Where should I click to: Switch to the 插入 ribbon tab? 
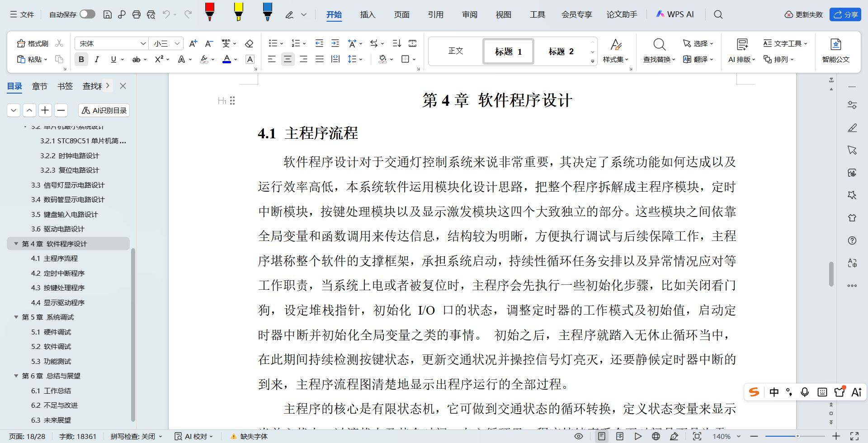(368, 14)
